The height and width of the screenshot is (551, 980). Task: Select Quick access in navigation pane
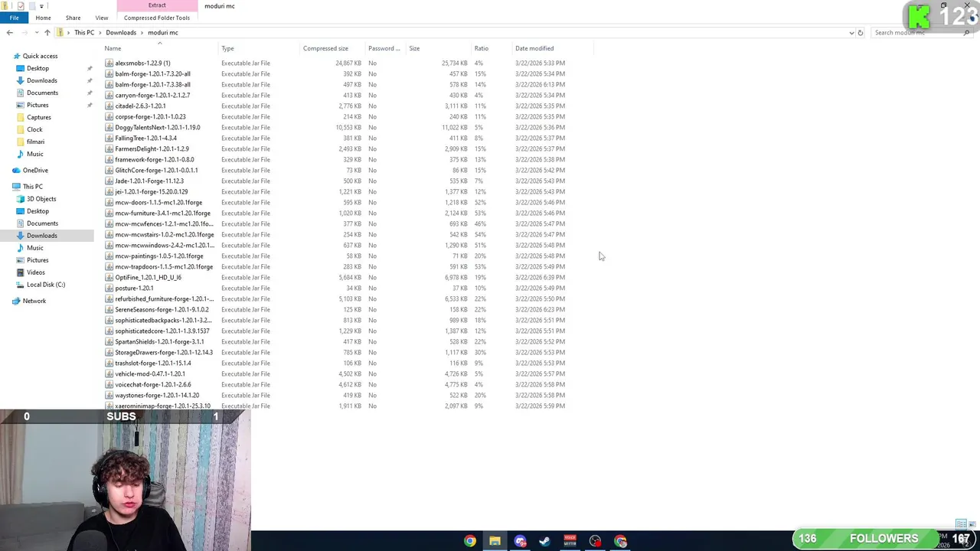[40, 56]
